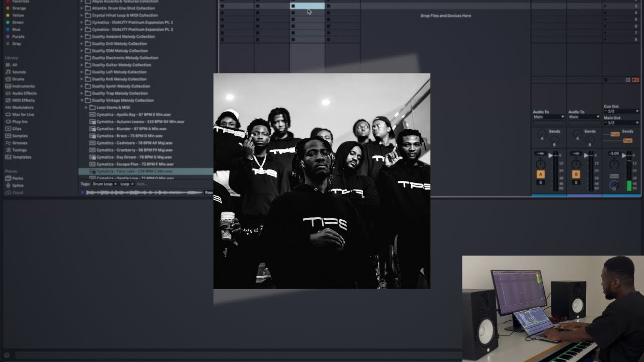Click the highlighted clip slot stop button
This screenshot has height=362, width=644.
(x=293, y=6)
